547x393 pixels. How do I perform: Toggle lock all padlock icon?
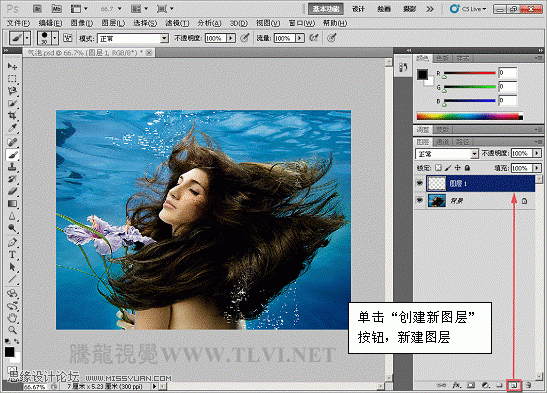pyautogui.click(x=467, y=168)
